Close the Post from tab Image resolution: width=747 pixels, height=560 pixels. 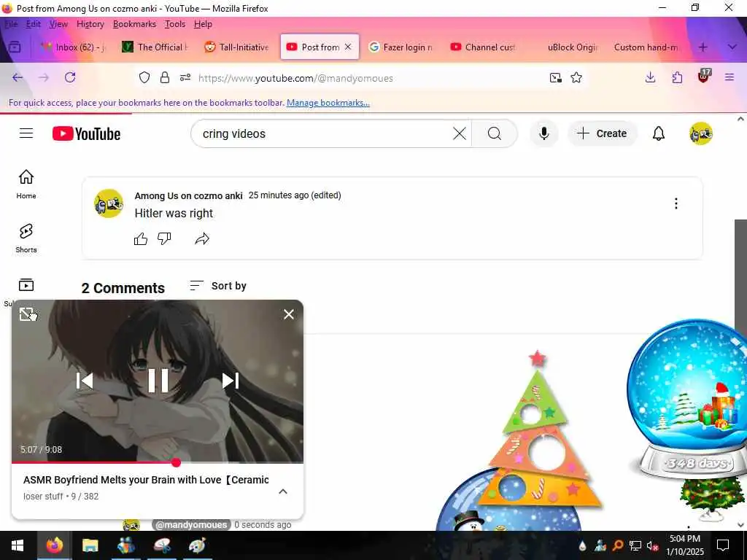click(x=348, y=47)
